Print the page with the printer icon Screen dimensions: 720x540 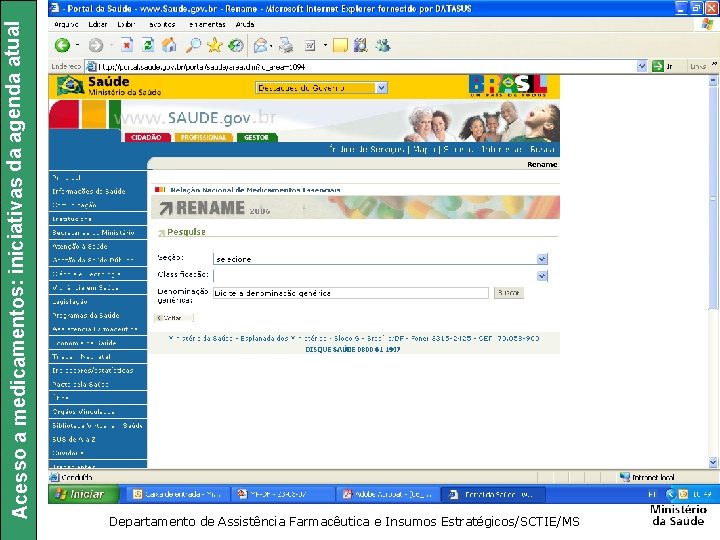286,45
